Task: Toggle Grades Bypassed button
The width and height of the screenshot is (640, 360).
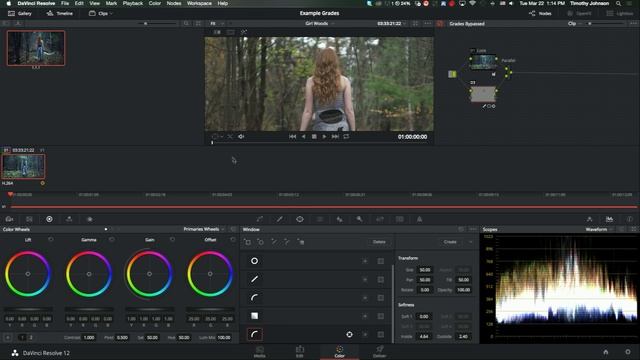Action: [x=440, y=24]
